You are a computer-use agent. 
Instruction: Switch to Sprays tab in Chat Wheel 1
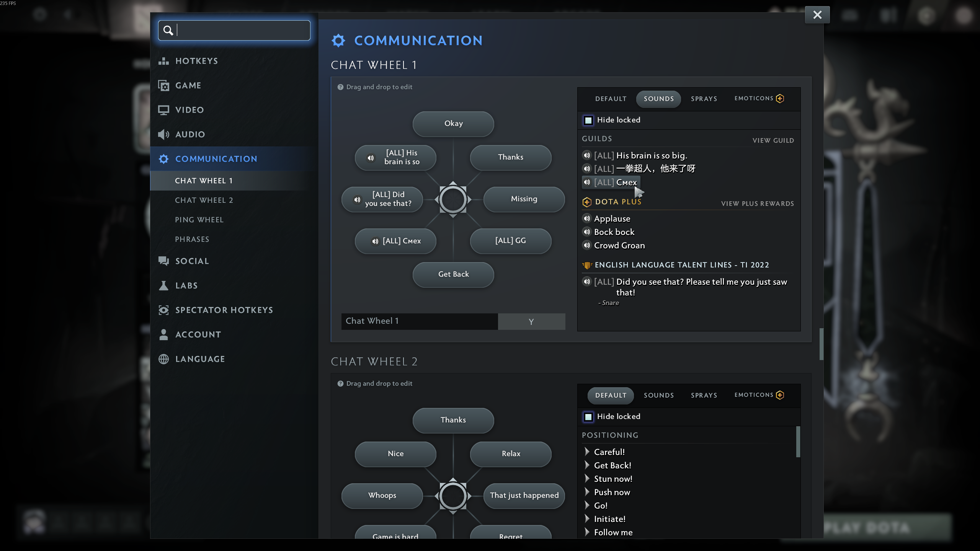704,99
